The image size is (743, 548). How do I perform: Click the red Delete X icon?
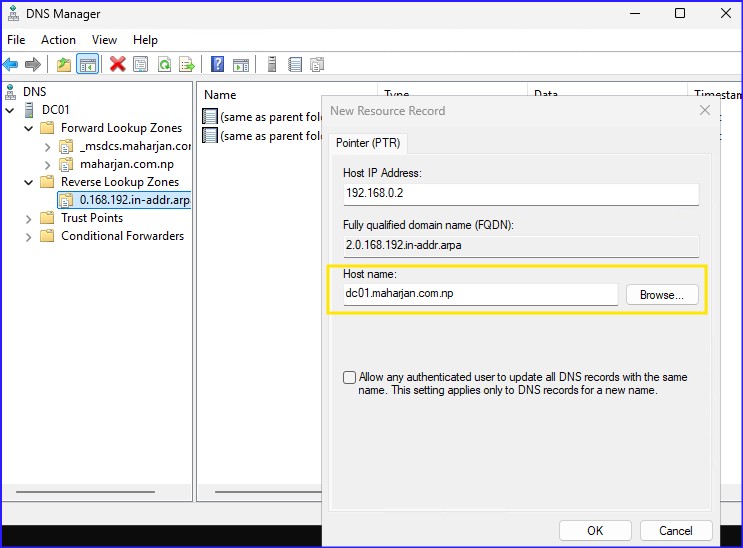(x=118, y=65)
